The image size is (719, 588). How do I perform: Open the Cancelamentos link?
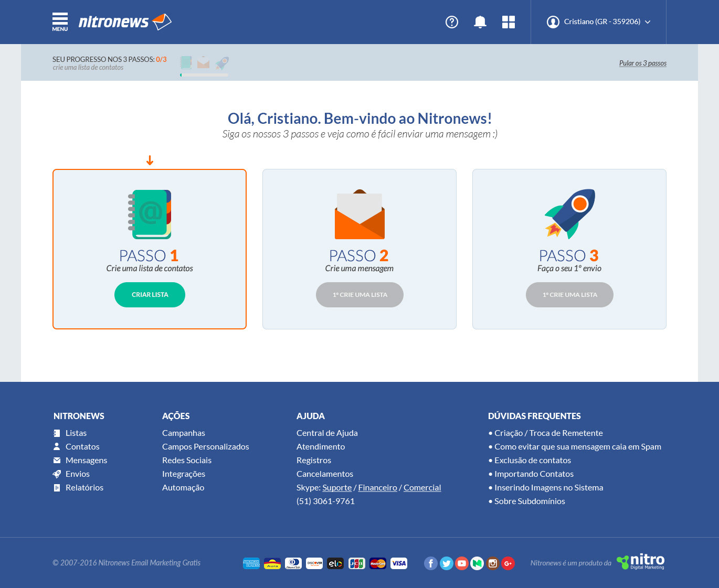tap(325, 474)
